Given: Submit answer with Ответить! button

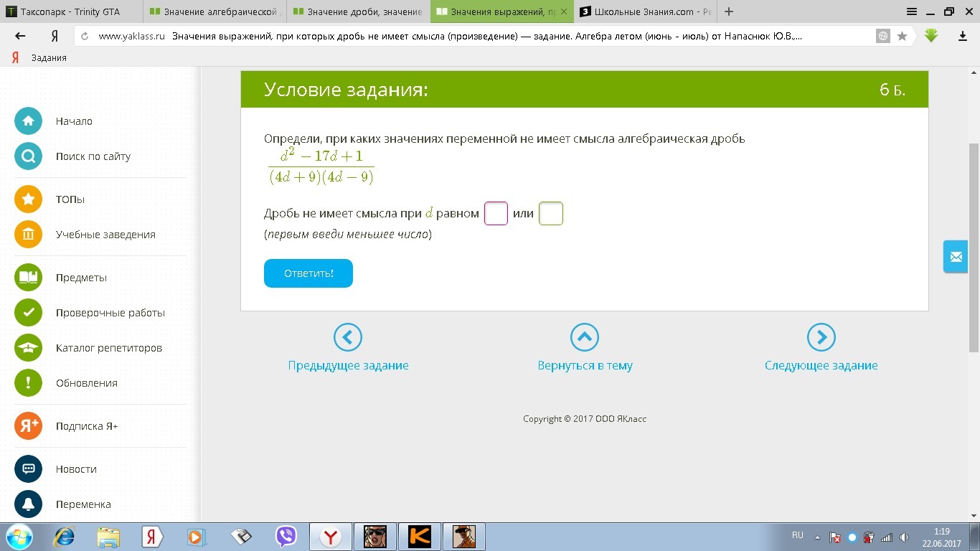Looking at the screenshot, I should pos(308,273).
